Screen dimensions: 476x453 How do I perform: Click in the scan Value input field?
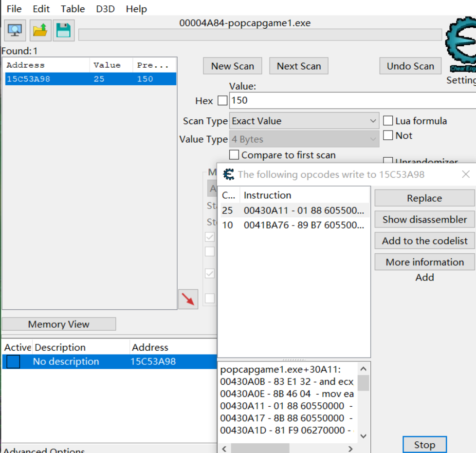(x=352, y=100)
